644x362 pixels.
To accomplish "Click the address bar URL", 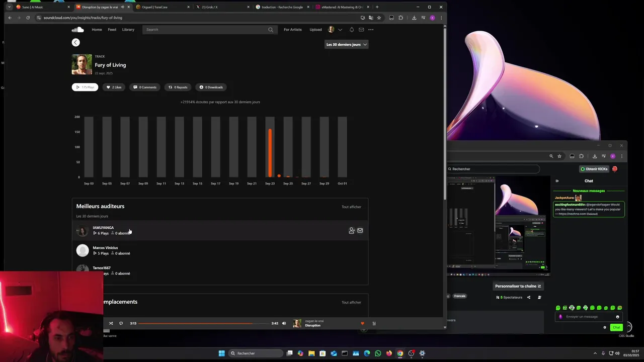I will coord(83,18).
